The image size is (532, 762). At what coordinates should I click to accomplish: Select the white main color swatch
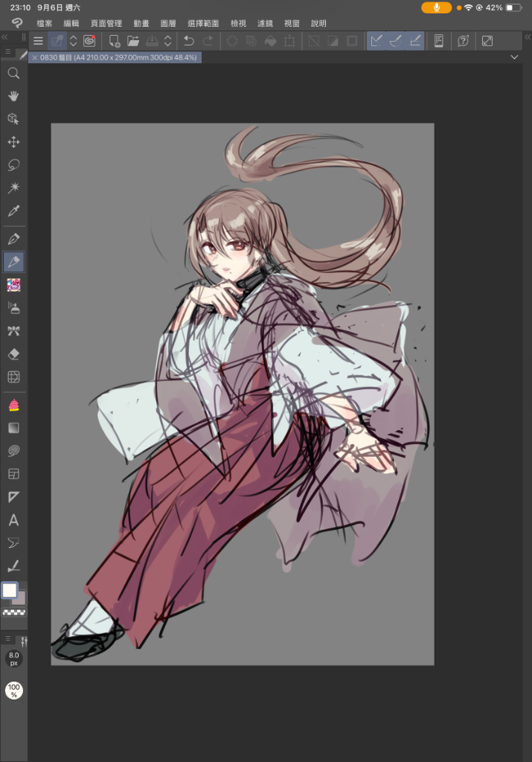coord(10,591)
